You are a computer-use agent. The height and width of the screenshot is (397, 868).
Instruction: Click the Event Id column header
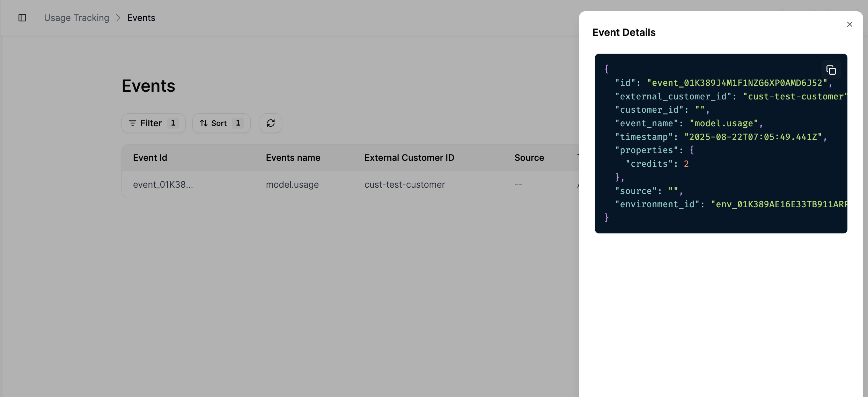150,158
